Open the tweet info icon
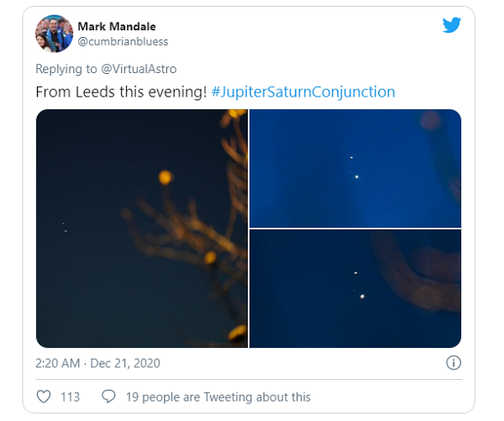 click(453, 363)
